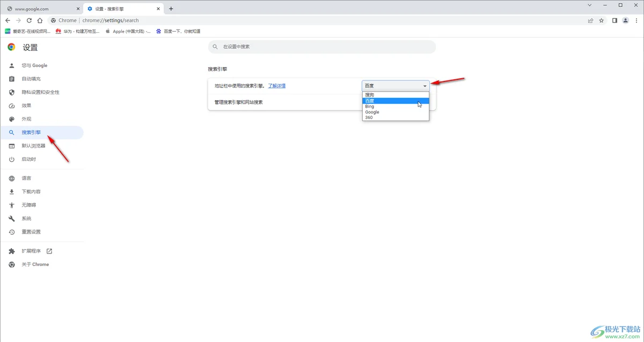Open the 扩展程序 (Extensions) puzzle entry
The width and height of the screenshot is (644, 342).
[x=12, y=250]
